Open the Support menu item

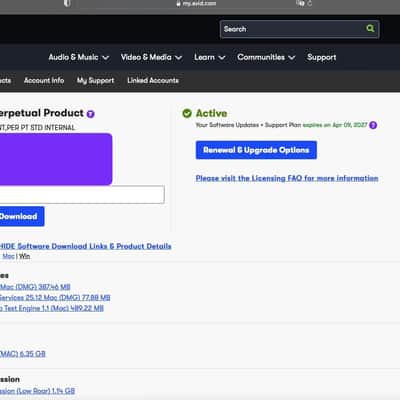click(x=322, y=57)
